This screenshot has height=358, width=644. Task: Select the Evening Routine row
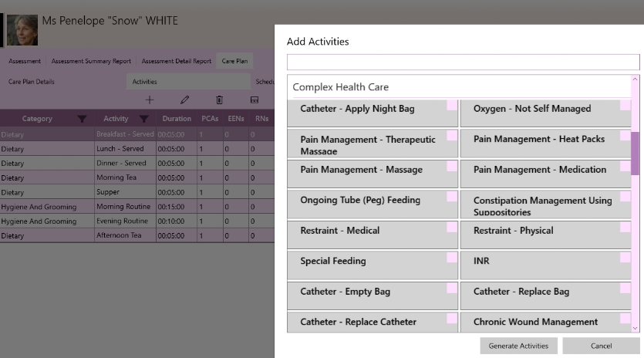point(137,221)
